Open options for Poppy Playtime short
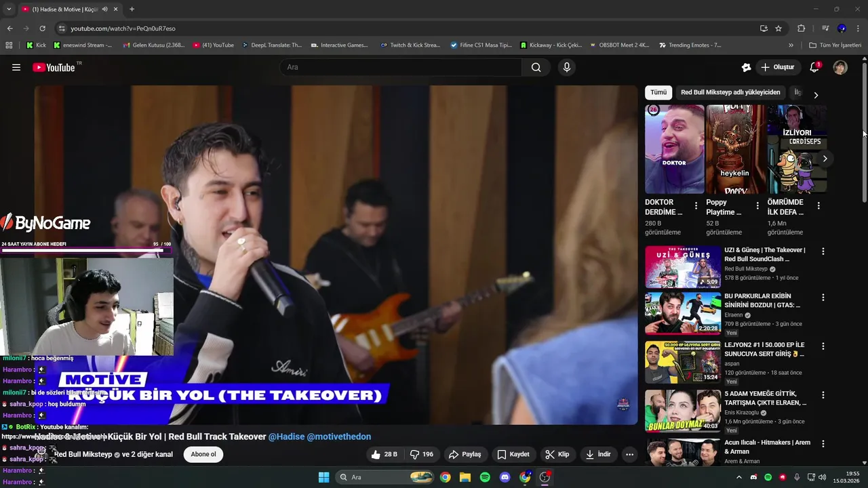The width and height of the screenshot is (868, 488). pos(757,205)
